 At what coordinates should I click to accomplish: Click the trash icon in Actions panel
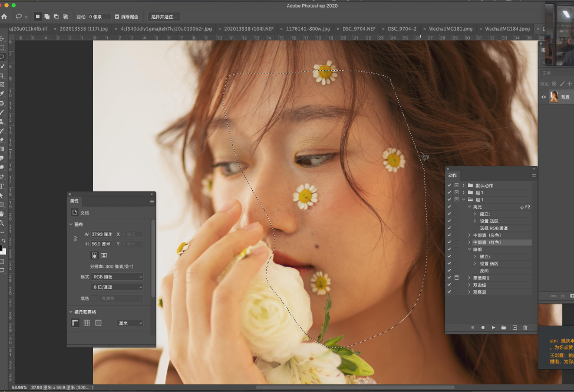tap(524, 327)
